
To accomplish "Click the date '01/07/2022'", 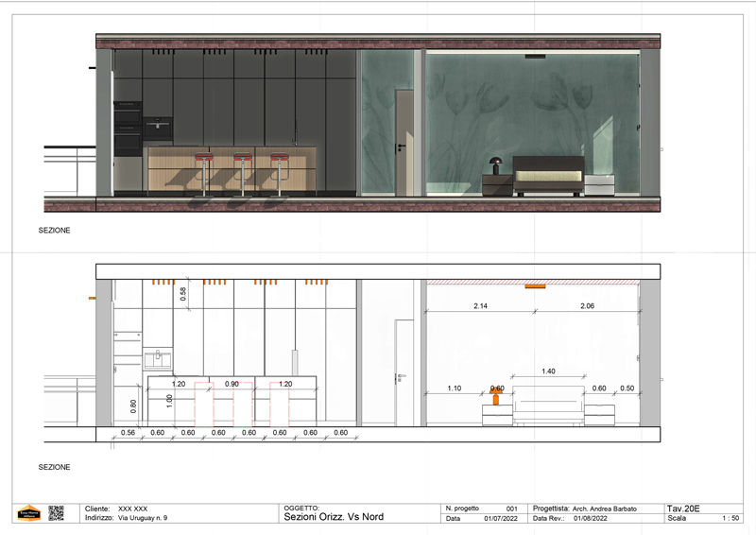I will (501, 518).
